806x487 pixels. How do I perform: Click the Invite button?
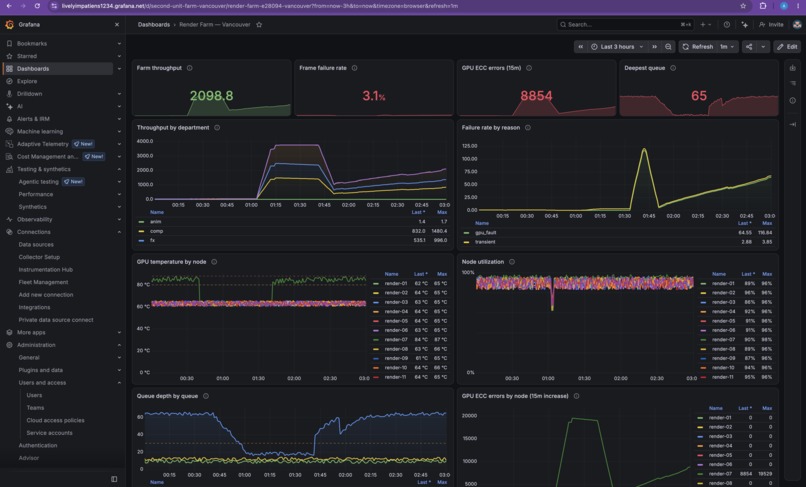pos(771,25)
